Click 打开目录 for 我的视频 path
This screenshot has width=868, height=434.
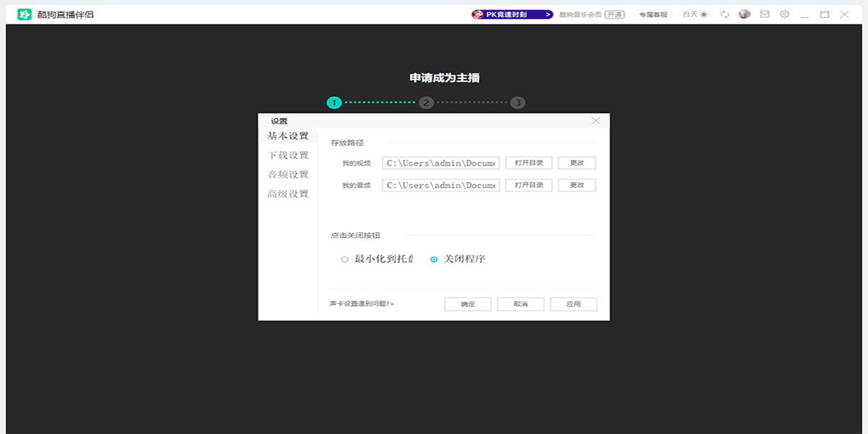[x=529, y=163]
